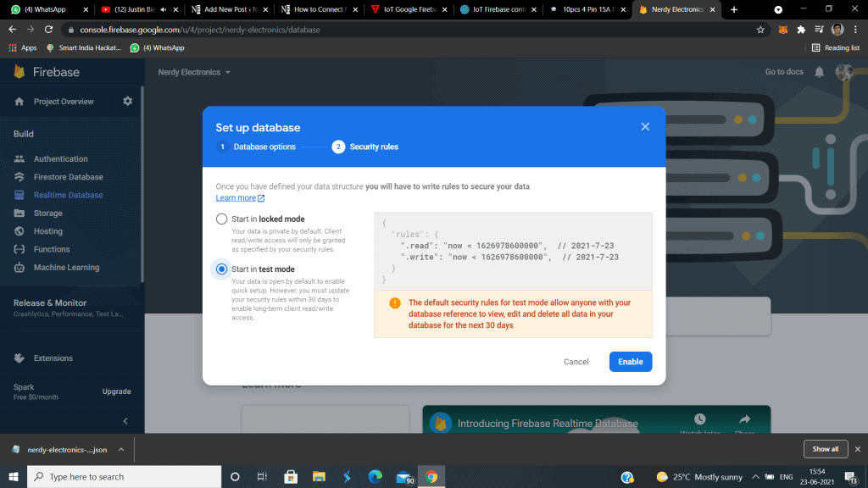Select the Start in test mode radio button

[221, 269]
